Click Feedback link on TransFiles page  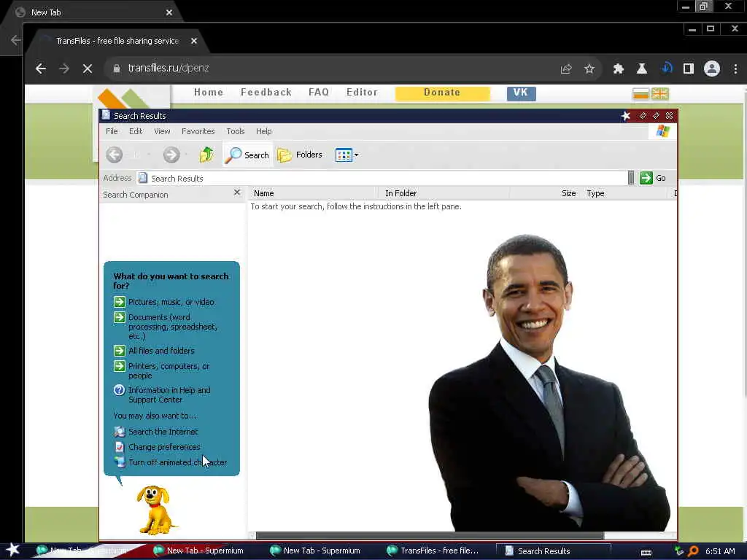coord(266,93)
